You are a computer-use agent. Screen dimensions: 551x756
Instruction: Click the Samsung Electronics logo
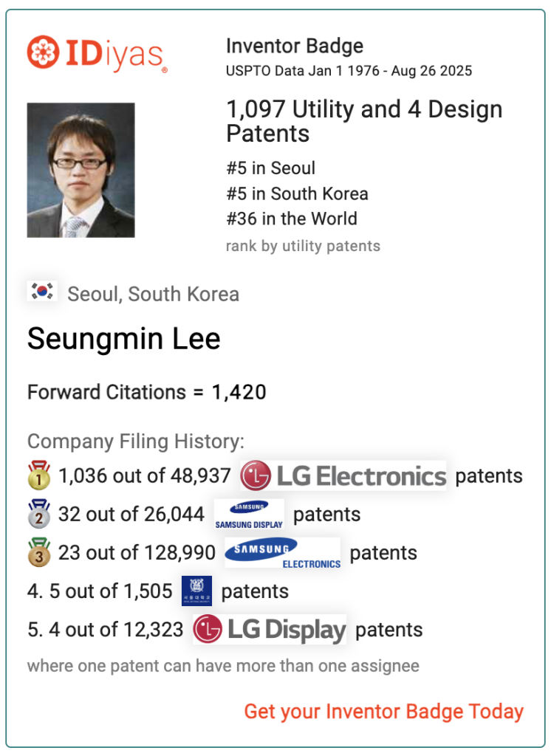click(x=283, y=552)
